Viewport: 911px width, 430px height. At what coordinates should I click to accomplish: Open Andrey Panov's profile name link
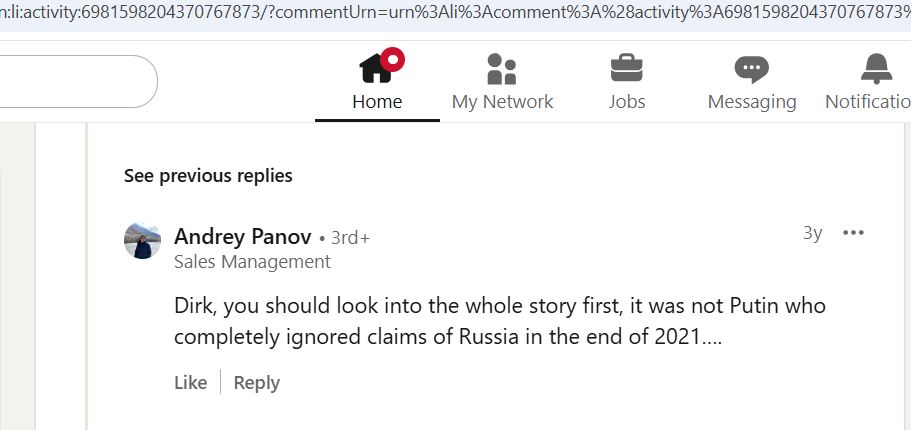(242, 237)
